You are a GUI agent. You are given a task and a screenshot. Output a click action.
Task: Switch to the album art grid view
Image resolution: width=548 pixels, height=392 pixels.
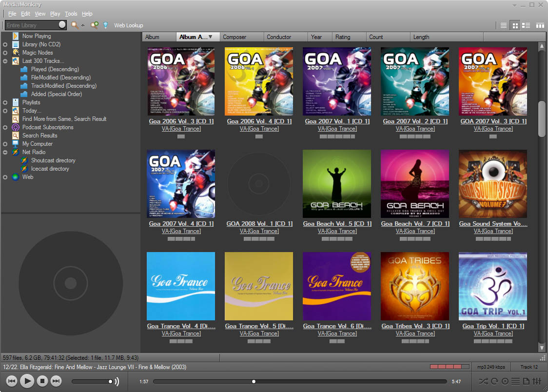pos(515,25)
